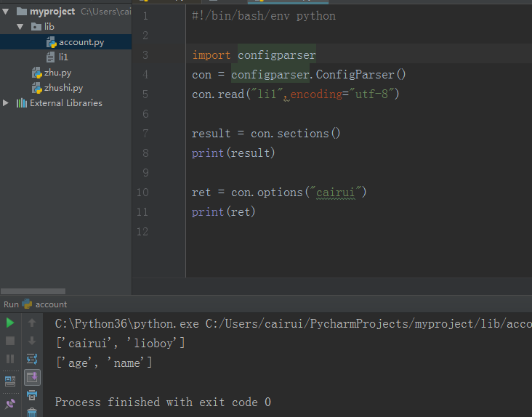This screenshot has height=417, width=532.
Task: Click the myproject folder icon
Action: coord(22,12)
